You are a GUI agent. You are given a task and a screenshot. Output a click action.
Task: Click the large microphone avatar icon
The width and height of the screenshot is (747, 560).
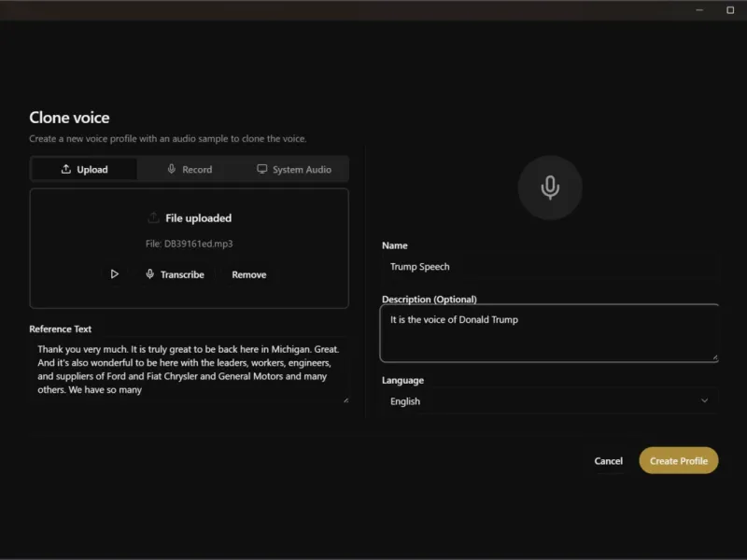coord(550,188)
